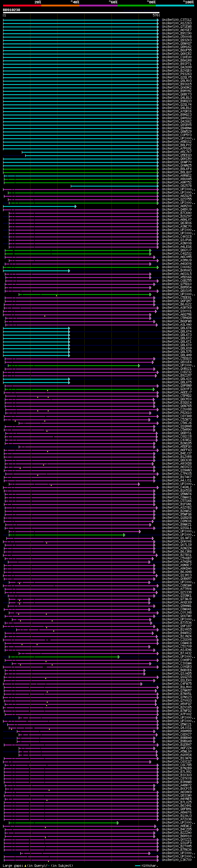Click the UniRef100_Q2KYF3 label

(x=177, y=389)
